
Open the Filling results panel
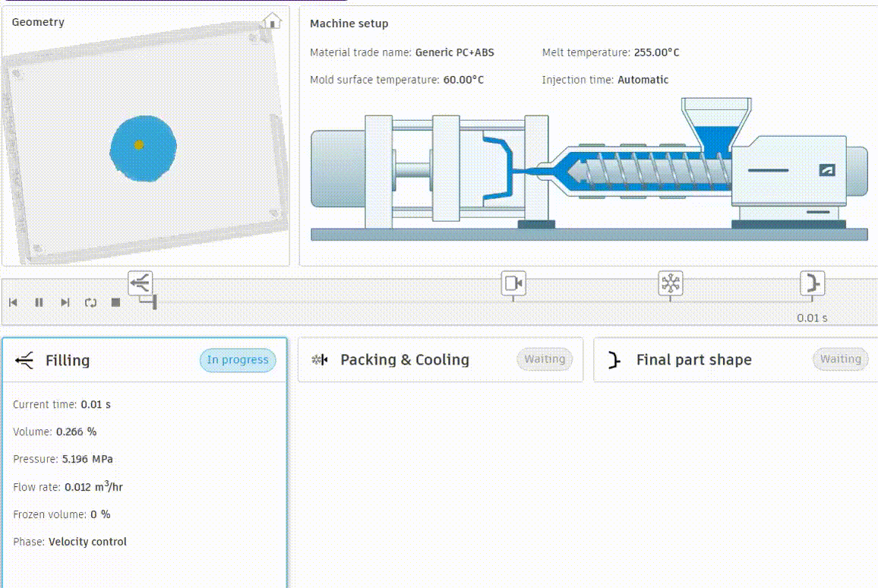coord(68,360)
